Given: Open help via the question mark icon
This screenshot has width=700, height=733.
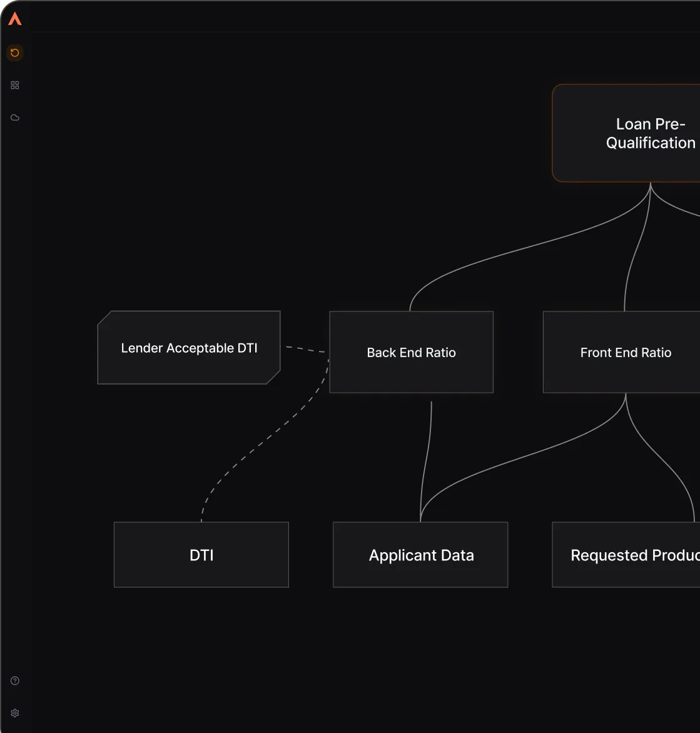Looking at the screenshot, I should click(x=15, y=681).
